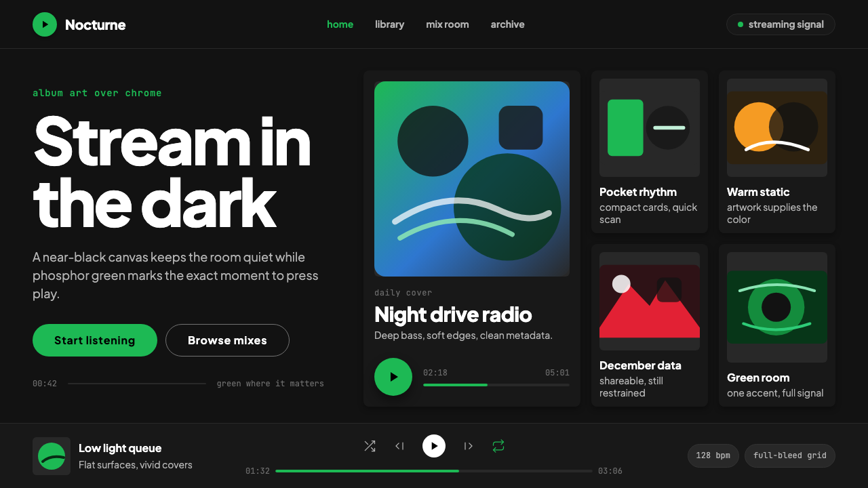
Task: Open the Warm static card artwork
Action: coord(777,127)
